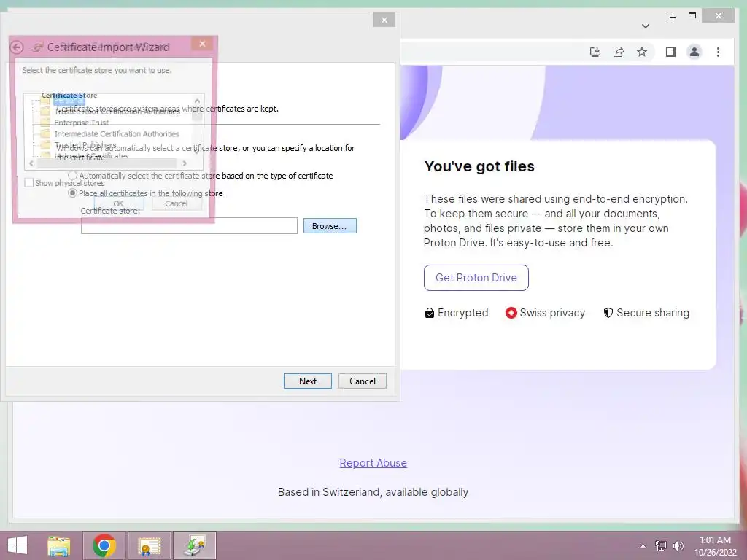Click the Enterprise Trust folder icon
This screenshot has width=747, height=560.
45,122
